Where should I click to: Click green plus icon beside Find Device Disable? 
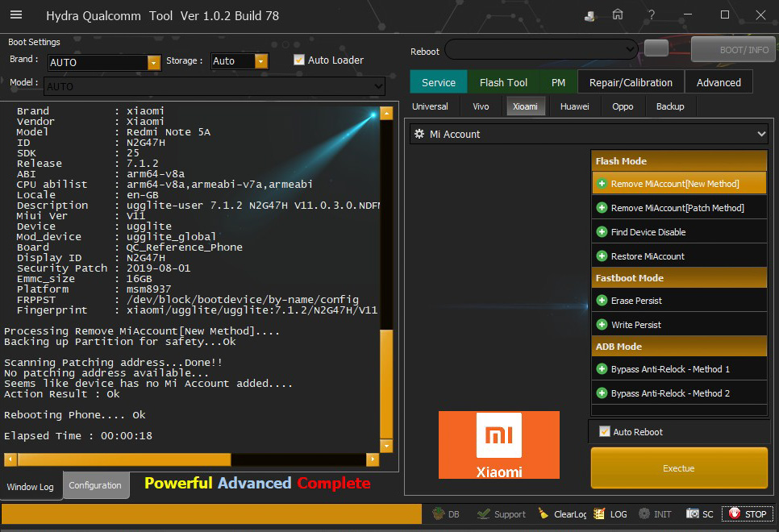(602, 232)
